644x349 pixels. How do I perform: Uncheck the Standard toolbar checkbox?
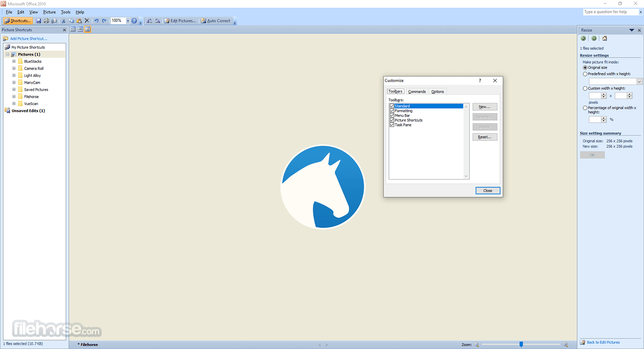pos(392,106)
